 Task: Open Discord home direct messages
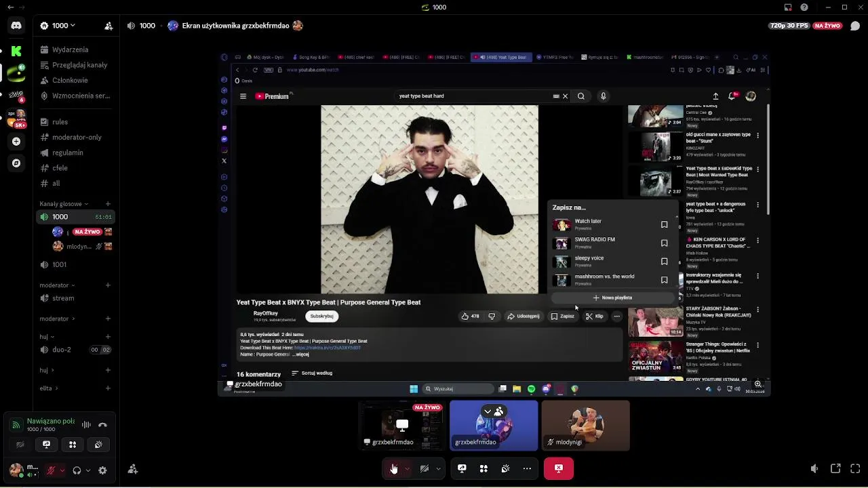coord(16,26)
